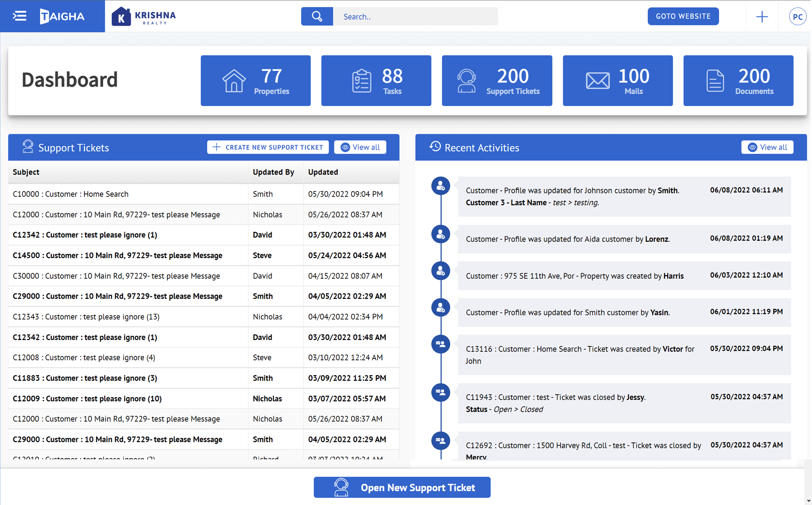Image resolution: width=812 pixels, height=505 pixels.
Task: Click the headset icon on Support Tickets tile
Action: [x=466, y=81]
